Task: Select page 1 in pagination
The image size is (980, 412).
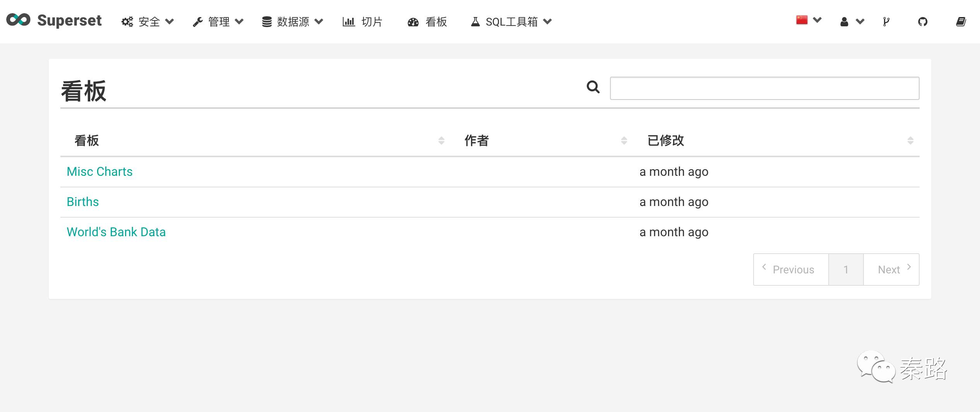Action: 846,270
